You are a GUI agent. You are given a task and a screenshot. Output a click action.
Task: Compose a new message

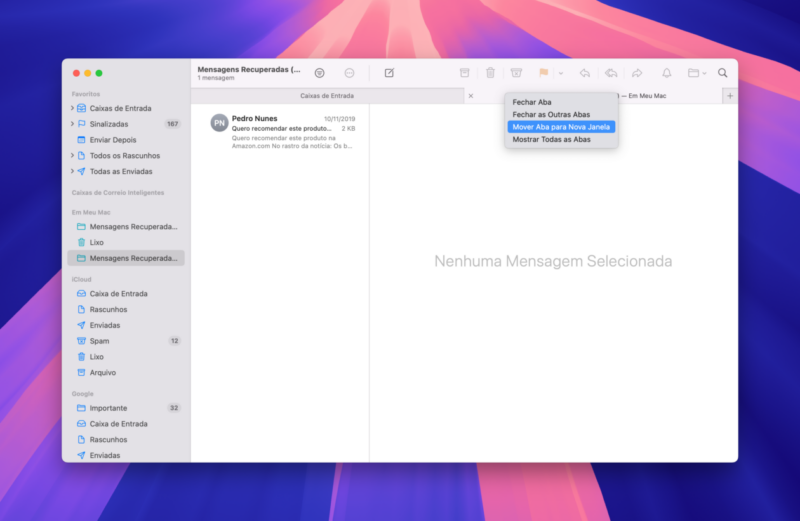(x=389, y=73)
